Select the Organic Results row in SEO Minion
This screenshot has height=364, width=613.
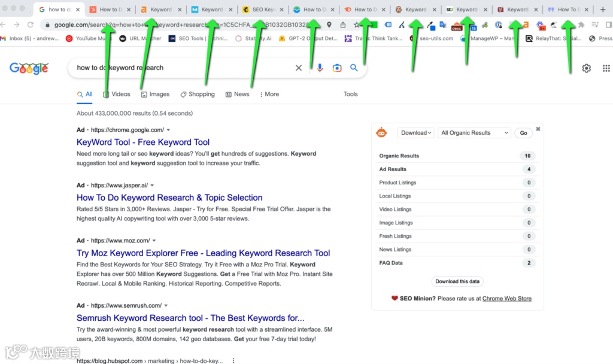(457, 156)
